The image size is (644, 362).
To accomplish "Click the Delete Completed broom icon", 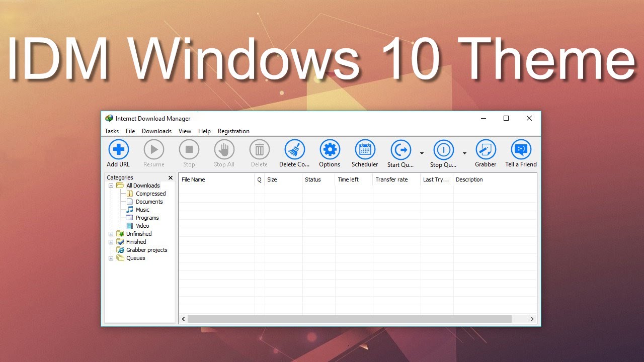I will coord(295,149).
